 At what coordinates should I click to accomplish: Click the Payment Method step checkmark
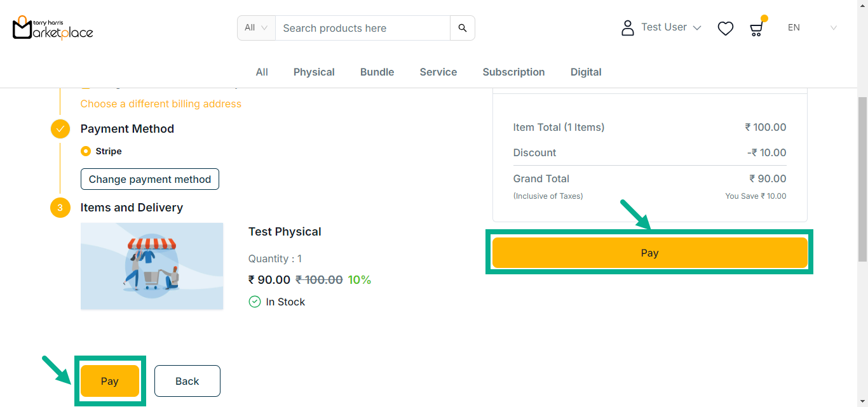pyautogui.click(x=60, y=129)
